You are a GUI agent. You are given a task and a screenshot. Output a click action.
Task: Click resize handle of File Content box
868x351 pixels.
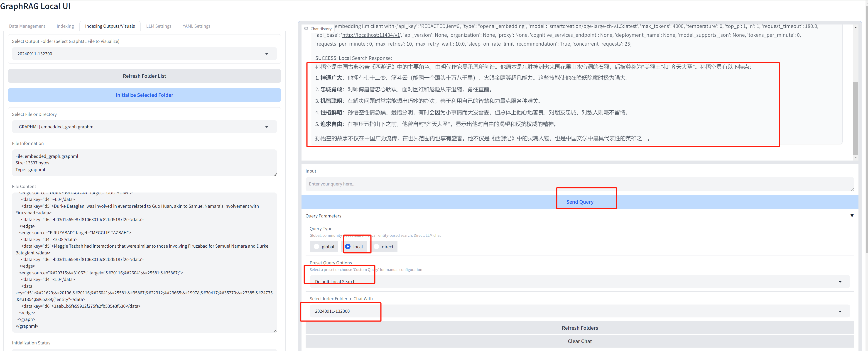tap(275, 331)
